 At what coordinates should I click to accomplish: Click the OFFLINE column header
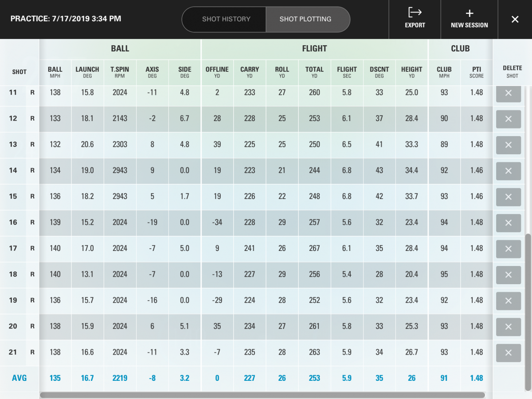217,72
